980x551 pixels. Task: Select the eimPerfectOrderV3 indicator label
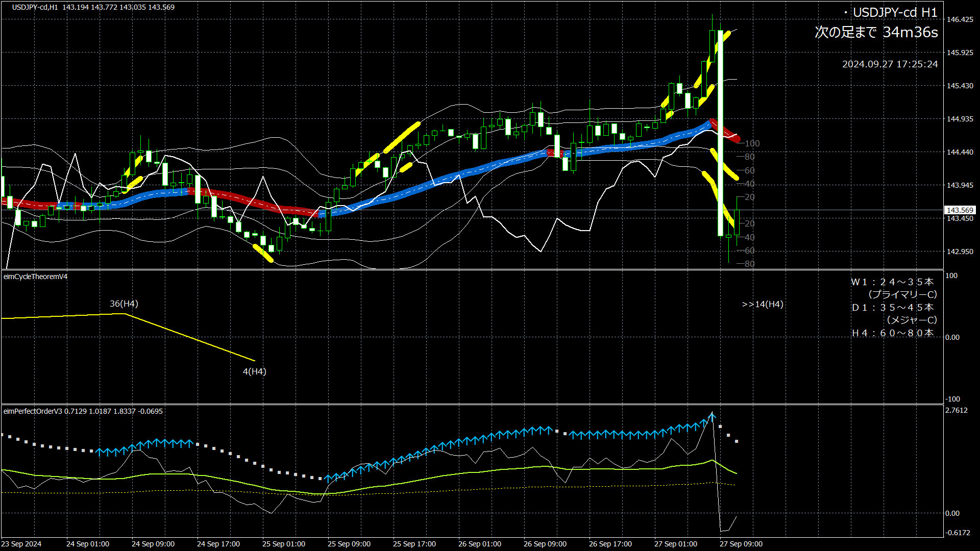[33, 411]
